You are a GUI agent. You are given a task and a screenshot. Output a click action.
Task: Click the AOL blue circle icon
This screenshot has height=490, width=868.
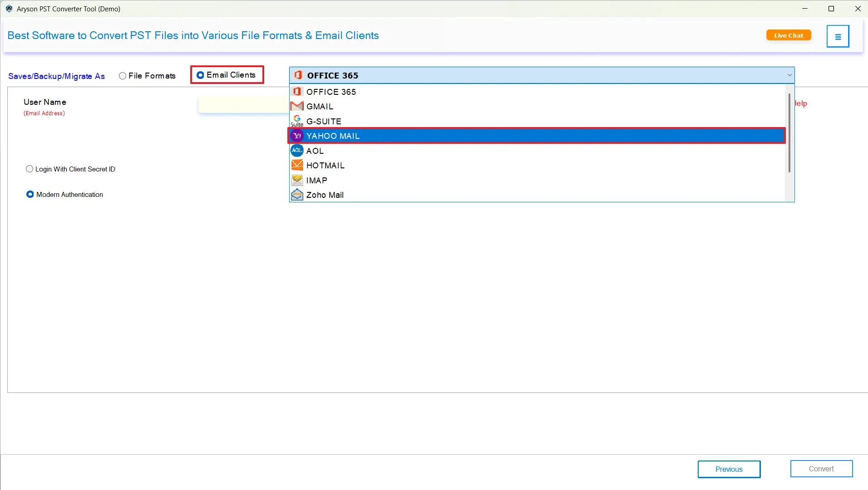click(x=297, y=150)
